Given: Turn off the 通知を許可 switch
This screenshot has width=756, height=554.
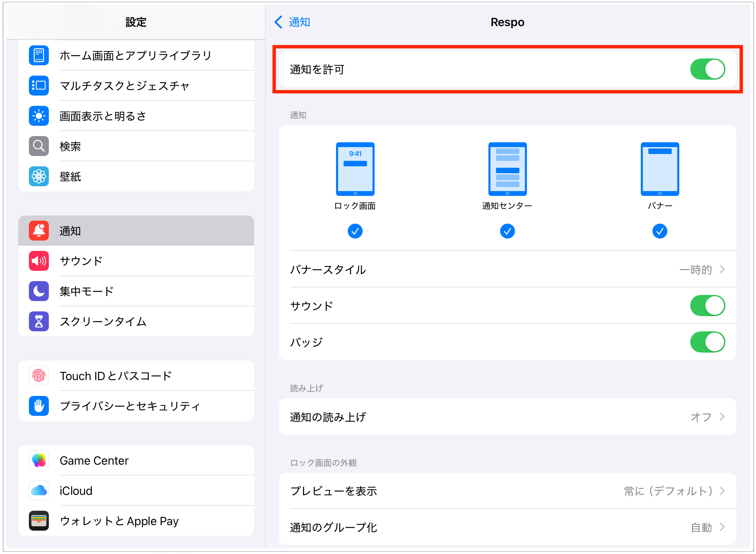Looking at the screenshot, I should click(707, 69).
